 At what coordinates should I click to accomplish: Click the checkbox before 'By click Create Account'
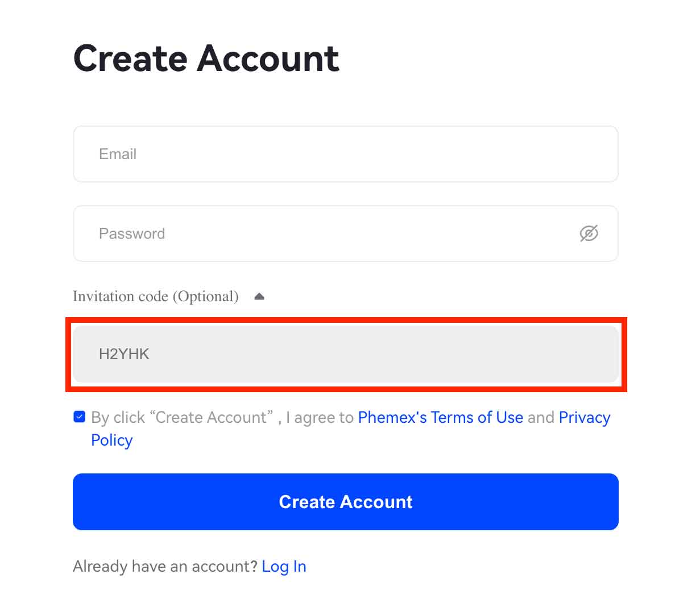pos(79,417)
